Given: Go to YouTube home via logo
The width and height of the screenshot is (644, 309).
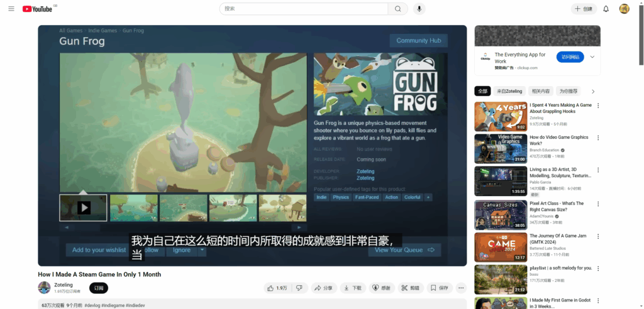Looking at the screenshot, I should pos(37,9).
